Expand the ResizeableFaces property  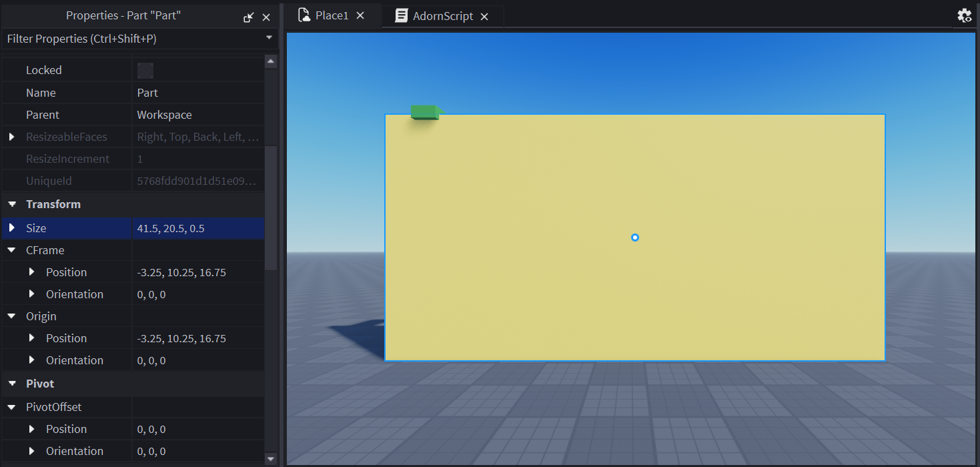point(11,137)
